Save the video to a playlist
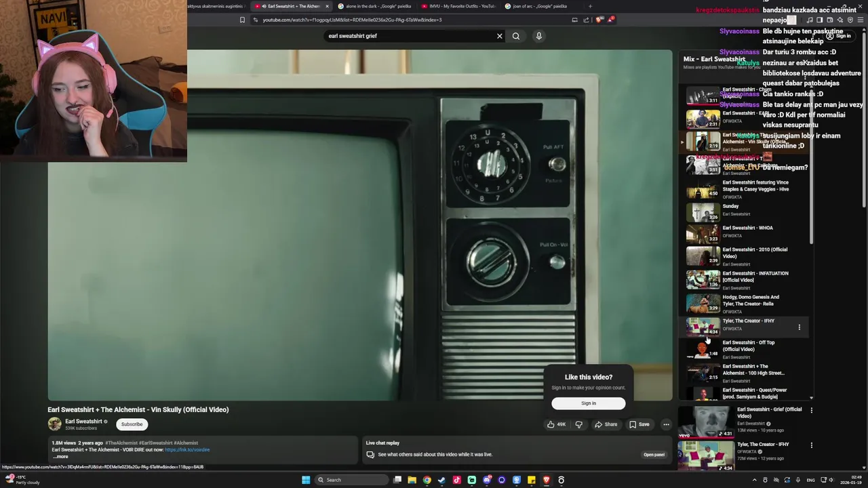868x488 pixels. 639,424
